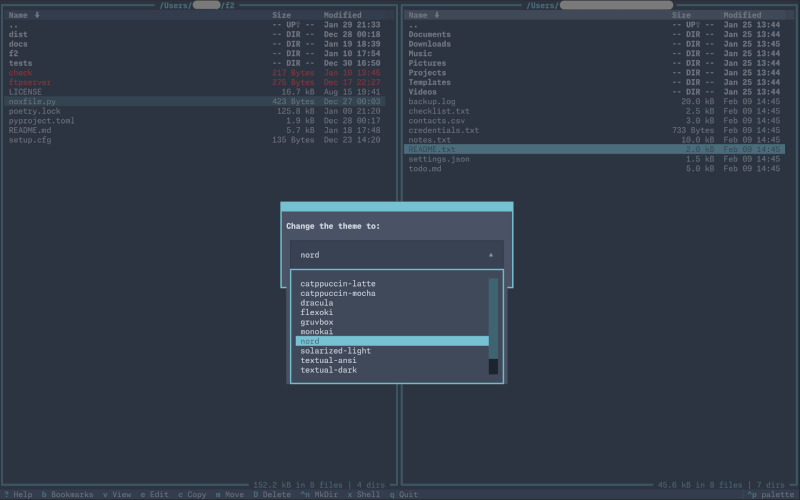Open Bookmarks from the footer
800x500 pixels.
[67, 494]
